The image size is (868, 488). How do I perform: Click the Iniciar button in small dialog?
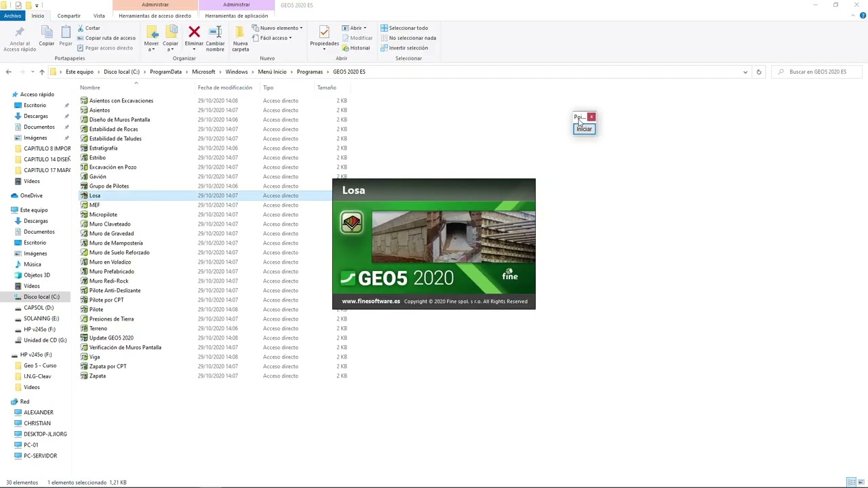pos(584,129)
